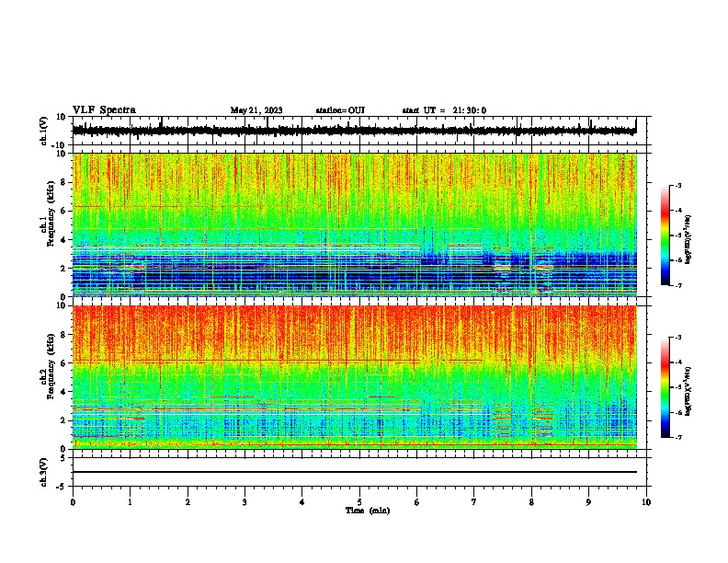This screenshot has height=563, width=728.
Task: Click the log(PSD) label beside ch.2 color scale
Action: click(688, 391)
